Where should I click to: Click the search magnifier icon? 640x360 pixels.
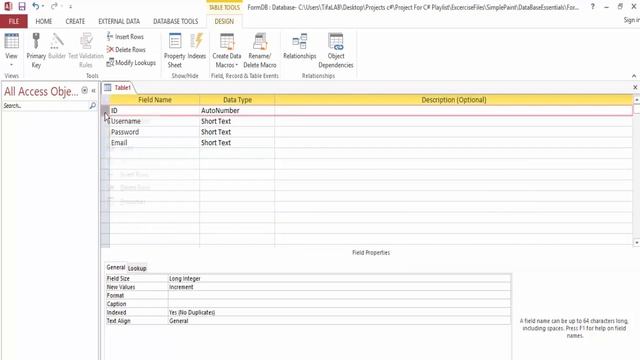[93, 106]
